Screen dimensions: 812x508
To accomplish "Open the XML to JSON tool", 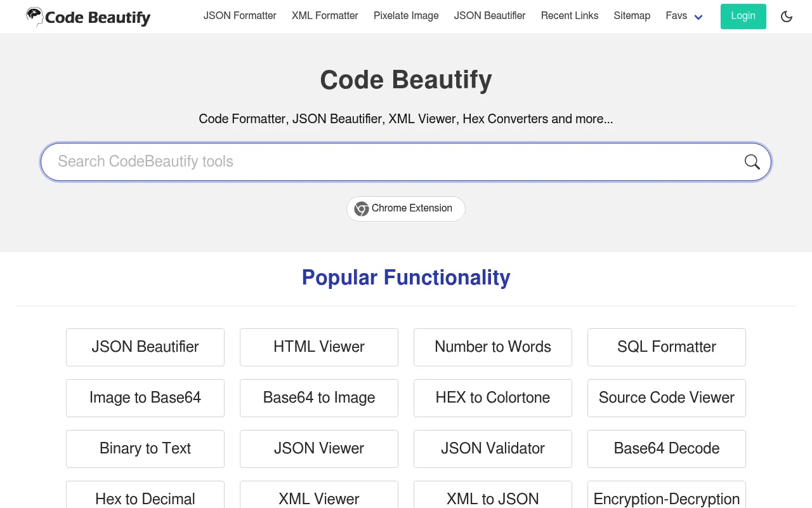I will click(x=493, y=495).
